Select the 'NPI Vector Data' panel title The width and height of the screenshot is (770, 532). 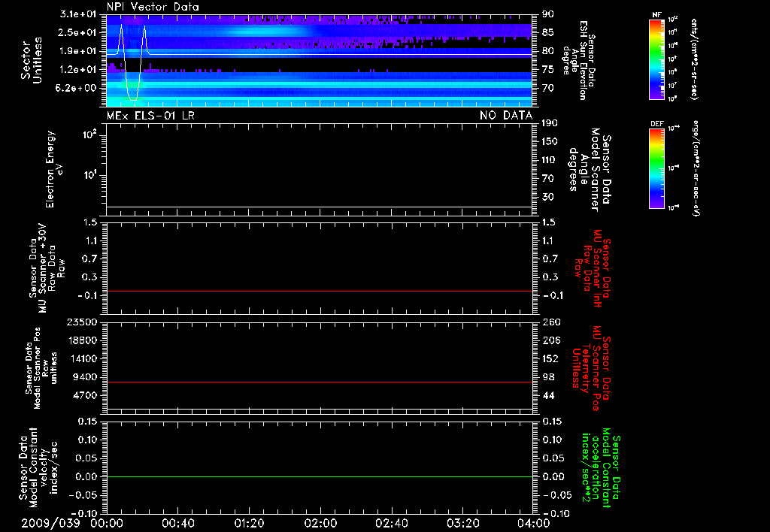click(x=153, y=7)
